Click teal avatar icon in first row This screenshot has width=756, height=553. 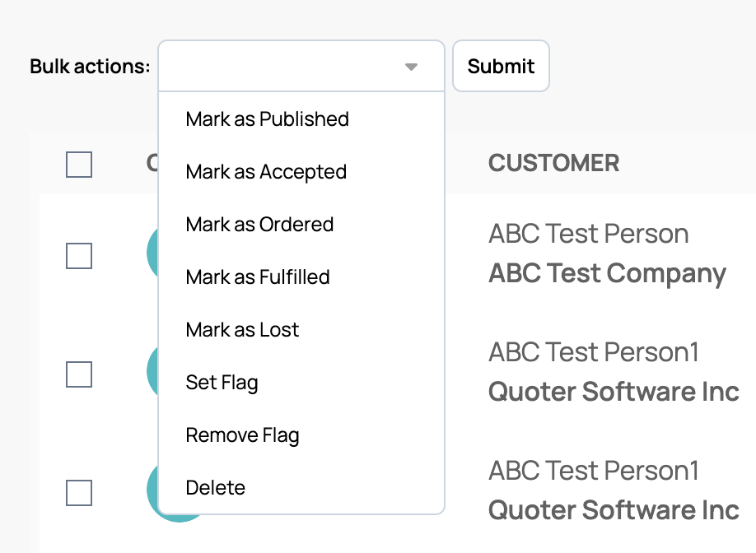tap(152, 255)
